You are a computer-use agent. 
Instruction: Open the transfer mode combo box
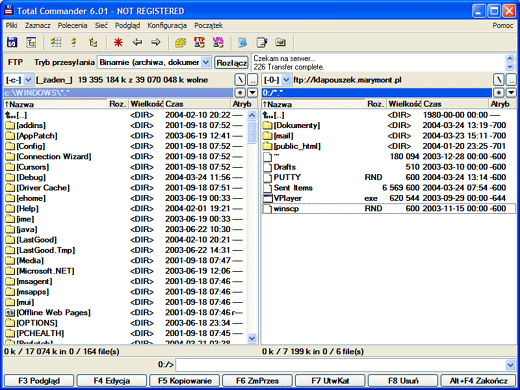(154, 62)
